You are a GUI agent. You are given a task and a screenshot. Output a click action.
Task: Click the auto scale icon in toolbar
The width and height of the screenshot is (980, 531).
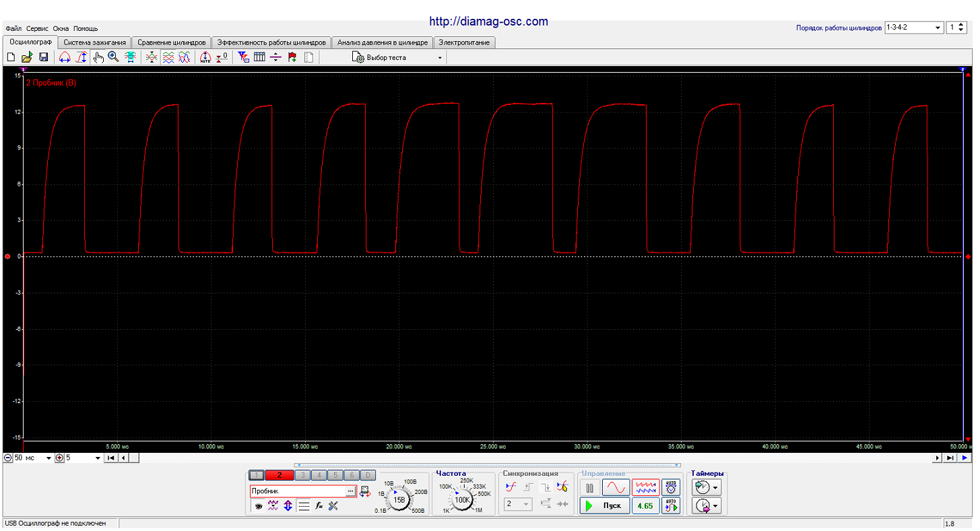[x=205, y=57]
